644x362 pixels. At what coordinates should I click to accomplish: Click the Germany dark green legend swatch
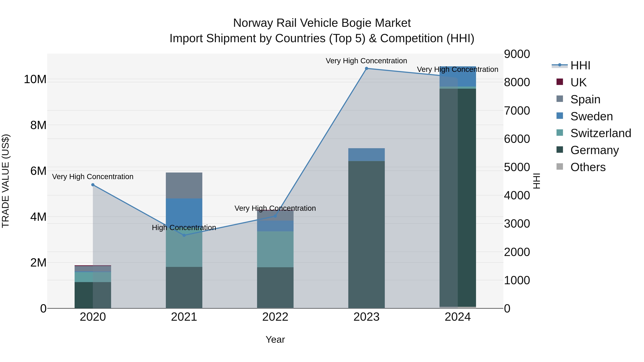(x=560, y=150)
